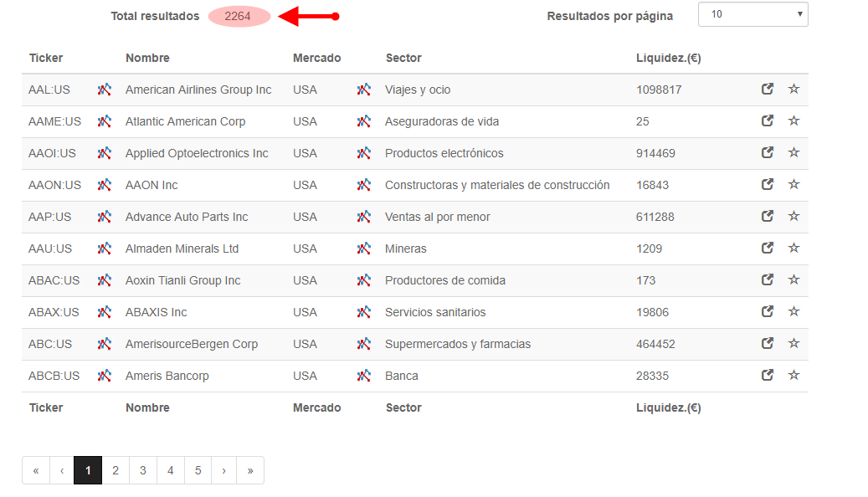Screen dimensions: 868x497
Task: Open the Resultados por página dropdown
Action: pyautogui.click(x=752, y=14)
